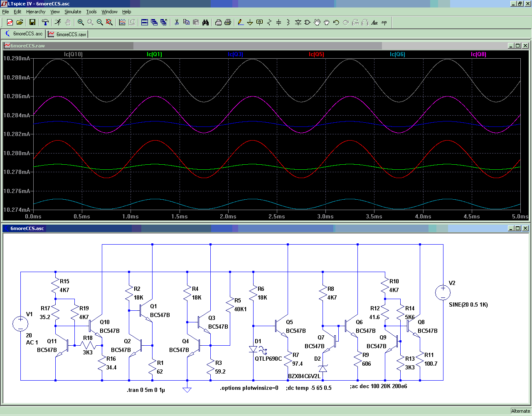
Task: Select the Drag hand tool
Action: (x=327, y=22)
